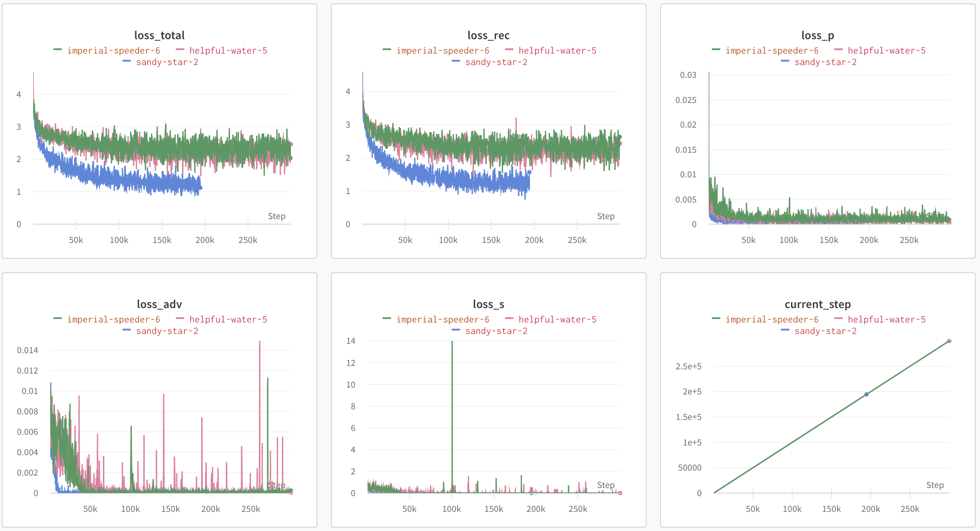Click the current_step chart title
Viewport: 980px width, 531px height.
point(818,304)
